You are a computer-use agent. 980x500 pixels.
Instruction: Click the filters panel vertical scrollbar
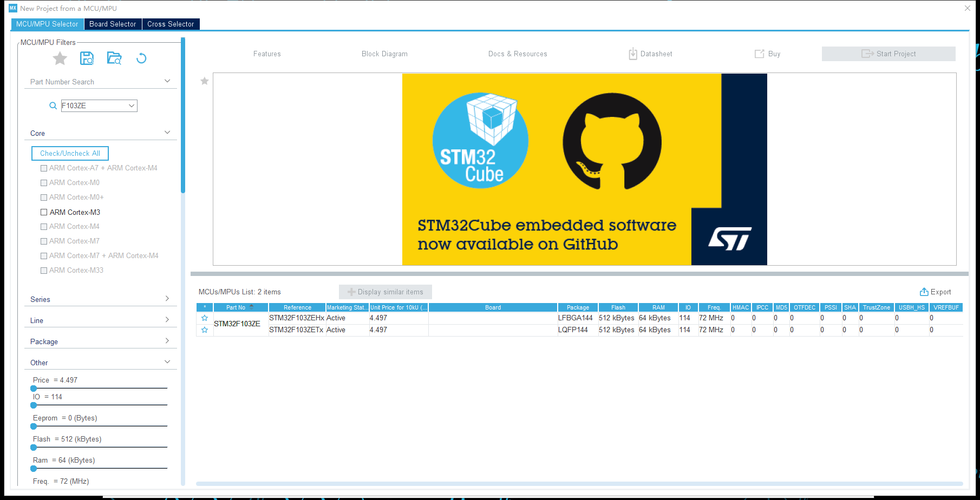183,115
